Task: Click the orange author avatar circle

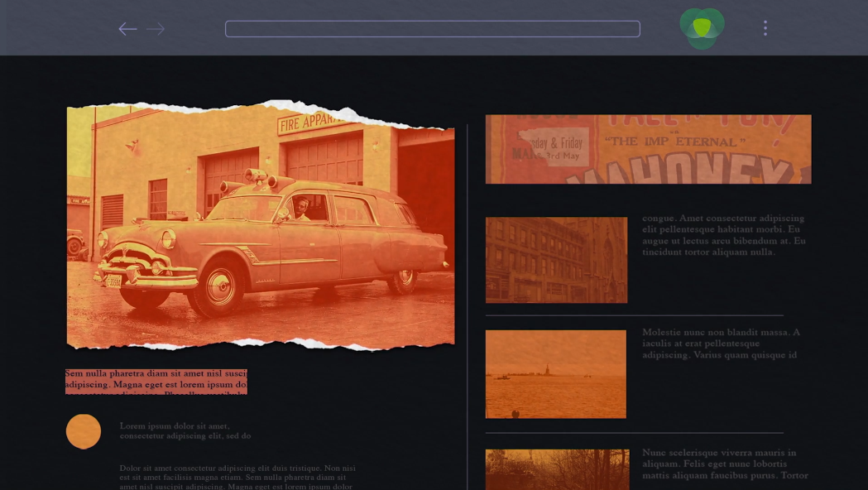Action: 84,431
